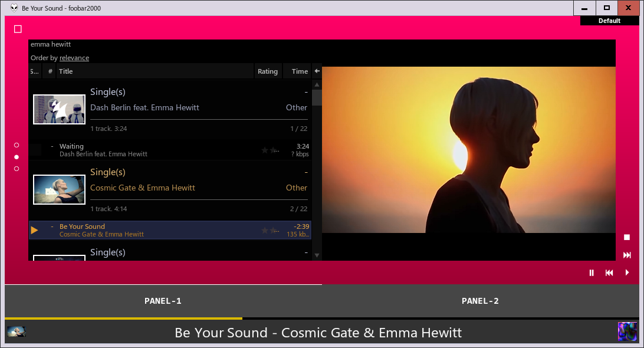
Task: Click the orange now-playing arrow icon
Action: [x=34, y=230]
